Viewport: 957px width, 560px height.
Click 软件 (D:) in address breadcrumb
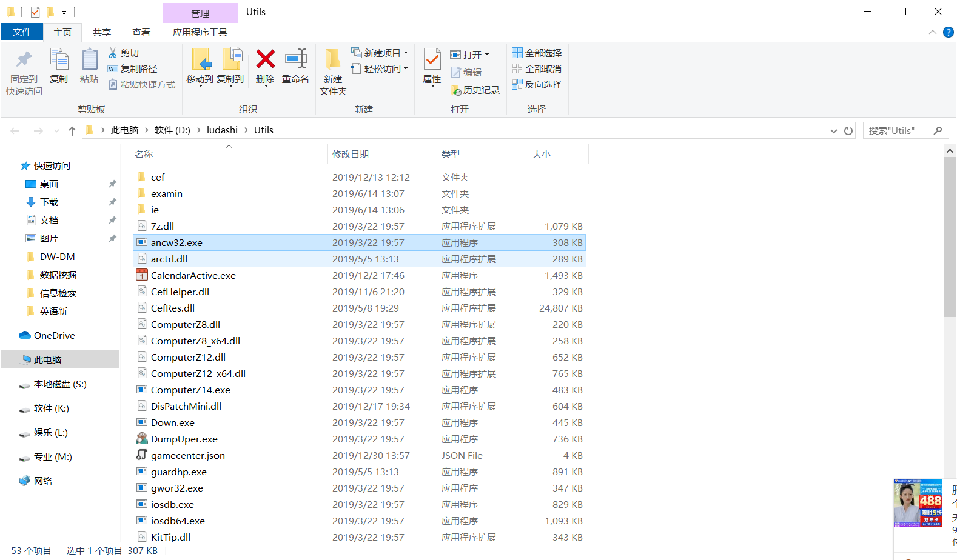pyautogui.click(x=172, y=130)
